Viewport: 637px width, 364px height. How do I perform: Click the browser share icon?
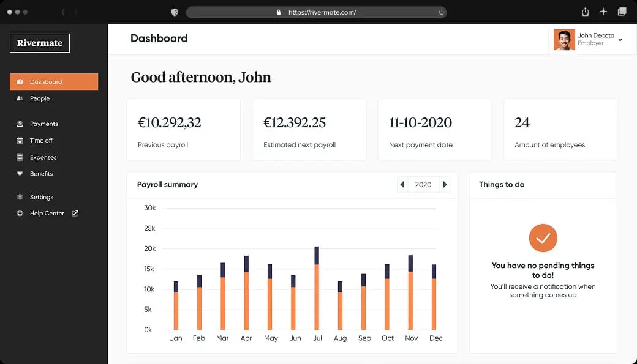pos(585,12)
